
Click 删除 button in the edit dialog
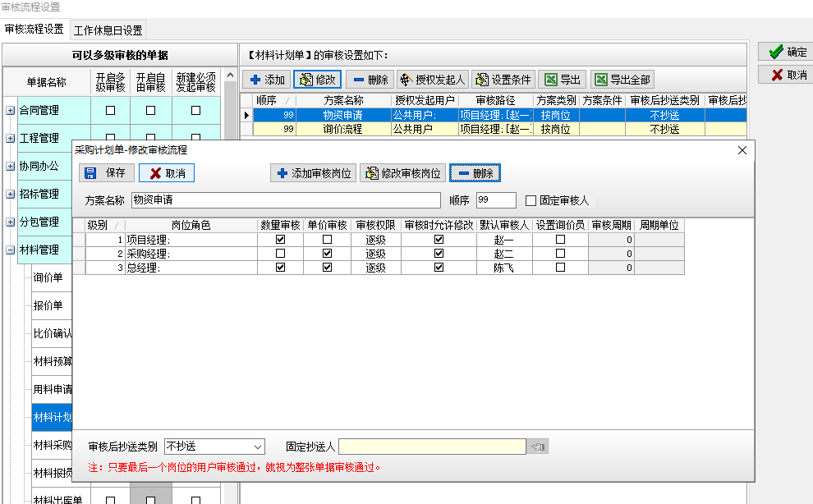(475, 173)
